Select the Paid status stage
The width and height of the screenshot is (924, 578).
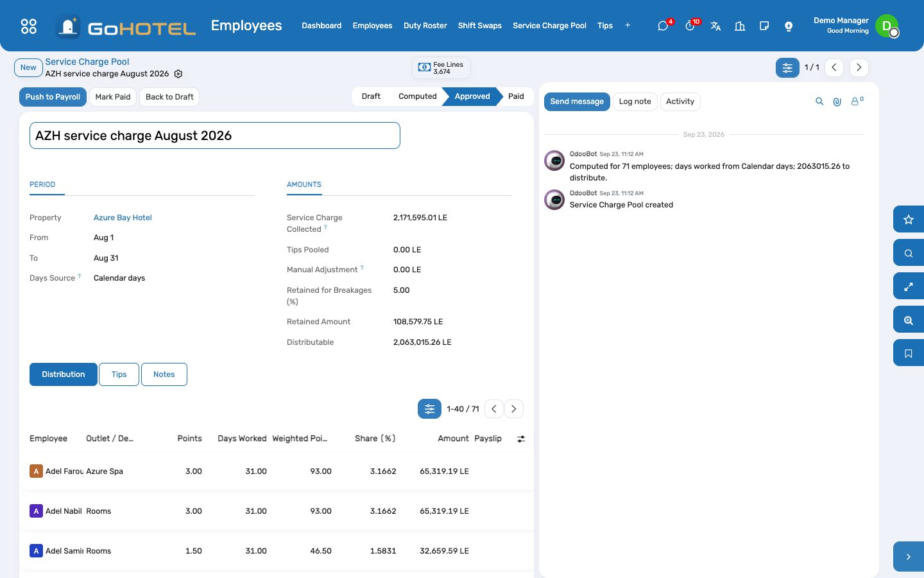516,96
